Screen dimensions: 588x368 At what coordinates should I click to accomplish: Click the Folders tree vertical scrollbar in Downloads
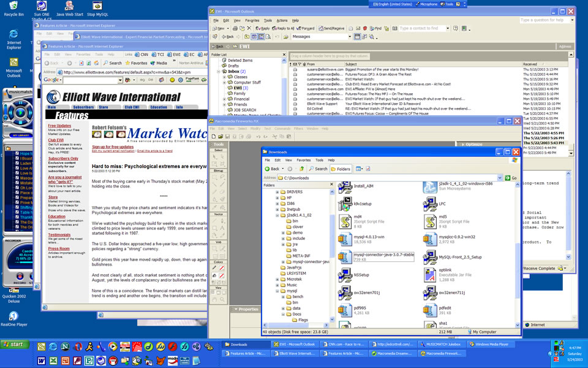[x=332, y=255]
